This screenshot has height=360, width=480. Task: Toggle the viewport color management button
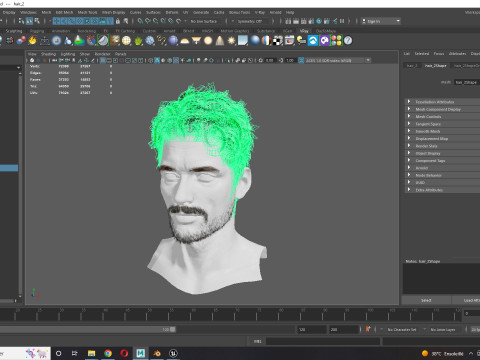point(301,60)
